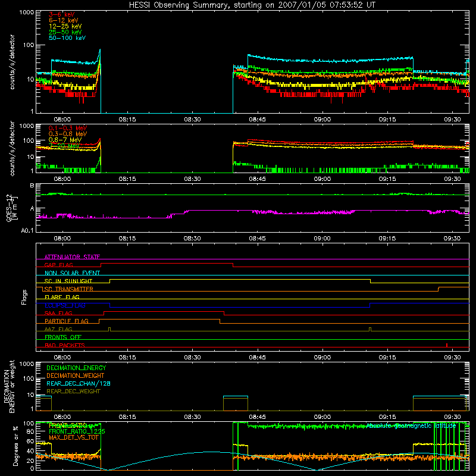
Task: Select the SAA_FLAG label
Action: [x=58, y=314]
